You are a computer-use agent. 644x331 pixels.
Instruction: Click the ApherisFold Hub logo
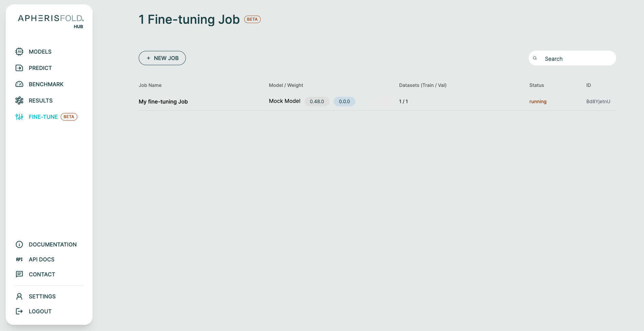point(51,21)
